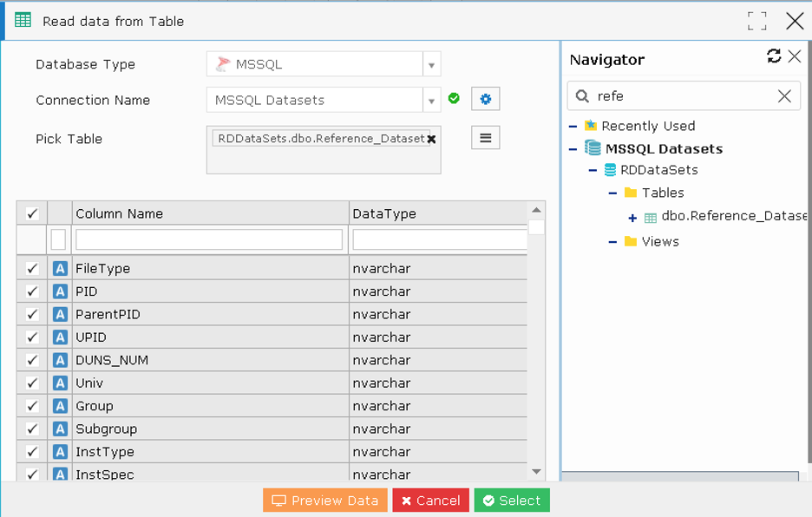The height and width of the screenshot is (517, 812).
Task: Click the column list scroll-up arrow
Action: (x=536, y=210)
